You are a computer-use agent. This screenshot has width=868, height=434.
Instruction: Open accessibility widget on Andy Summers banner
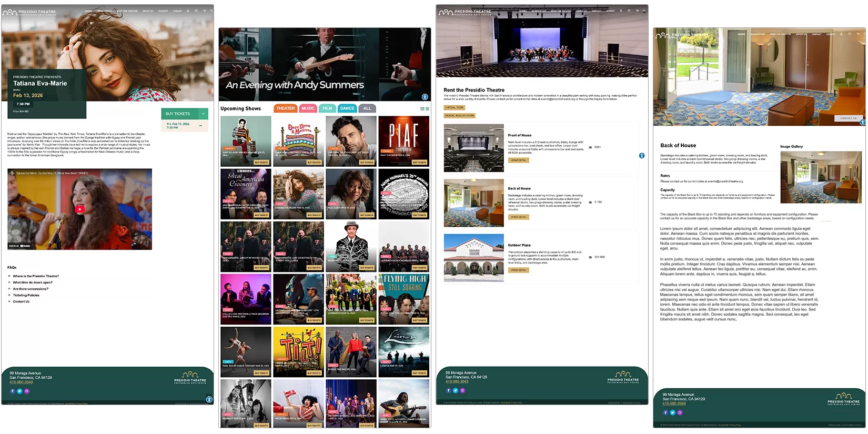pos(425,97)
